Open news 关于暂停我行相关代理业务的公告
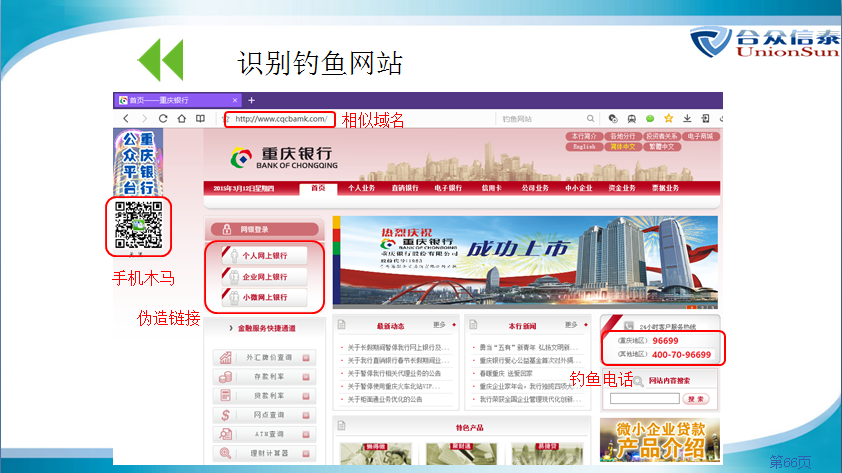The width and height of the screenshot is (842, 473). point(394,373)
